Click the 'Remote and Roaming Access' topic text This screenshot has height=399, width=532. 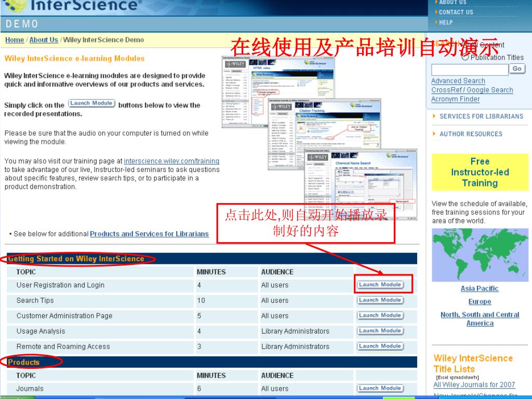point(63,347)
